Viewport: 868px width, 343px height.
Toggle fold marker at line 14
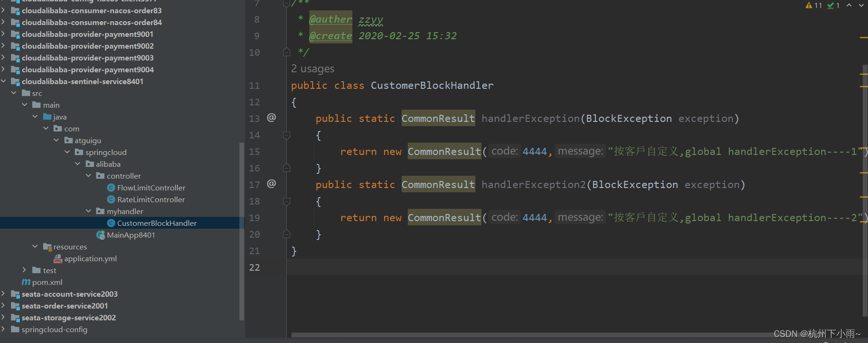(x=286, y=136)
